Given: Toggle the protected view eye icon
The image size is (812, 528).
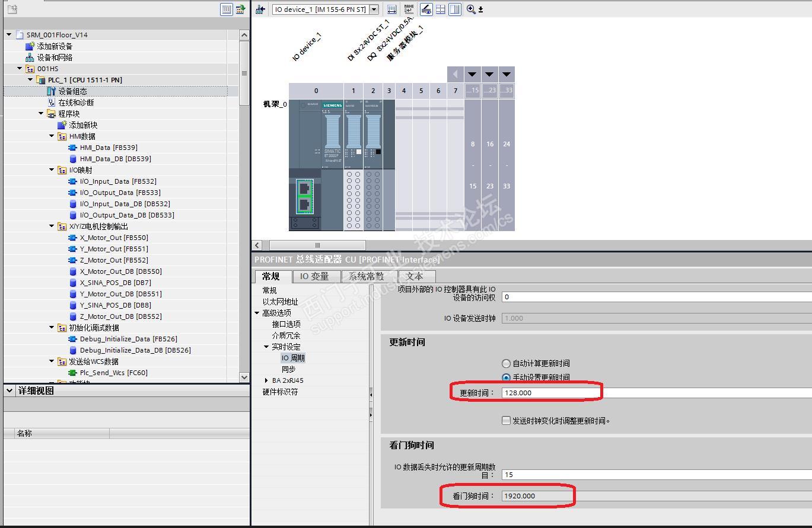Looking at the screenshot, I should (x=426, y=9).
